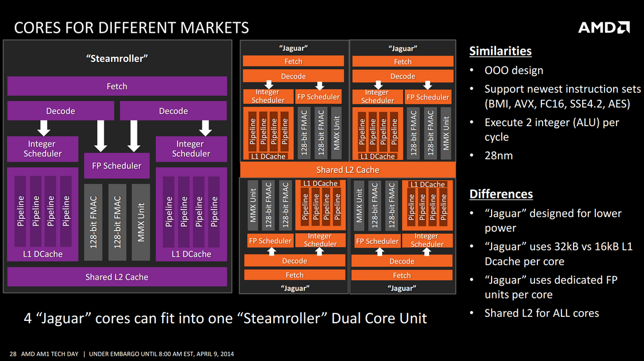Click the orange Shared L2 Cache bar
Screen dimensions: 644x361
tap(348, 170)
